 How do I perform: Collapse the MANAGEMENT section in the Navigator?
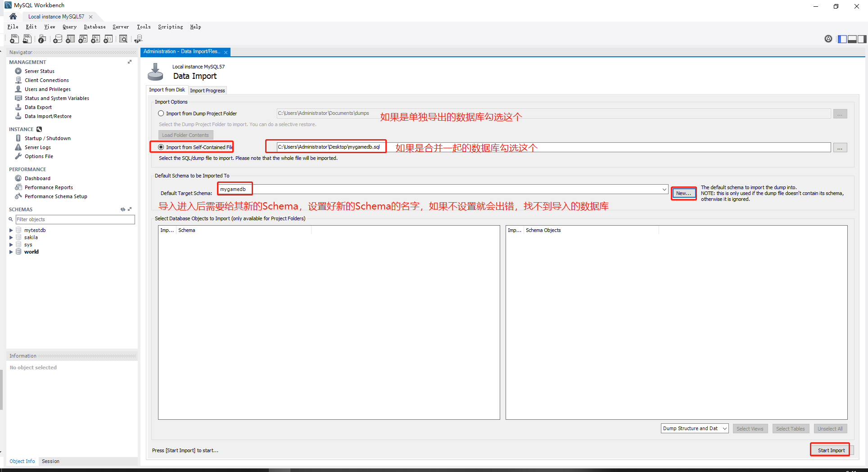(x=129, y=62)
